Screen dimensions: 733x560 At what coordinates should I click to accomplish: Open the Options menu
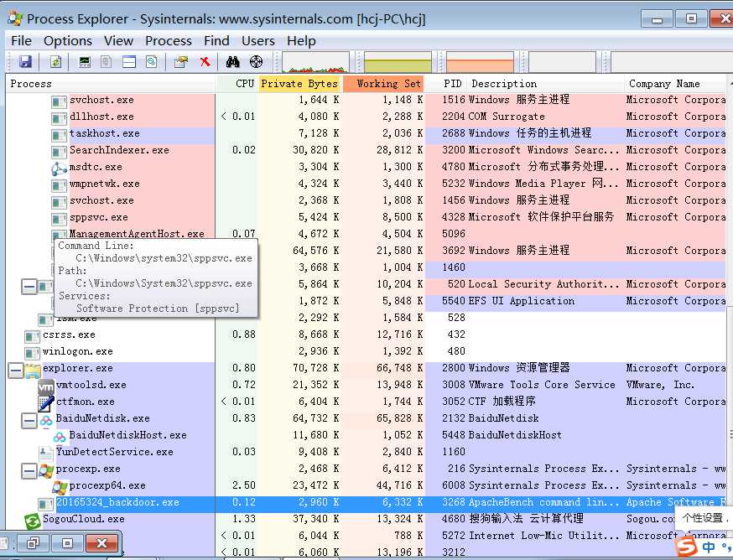pos(68,41)
